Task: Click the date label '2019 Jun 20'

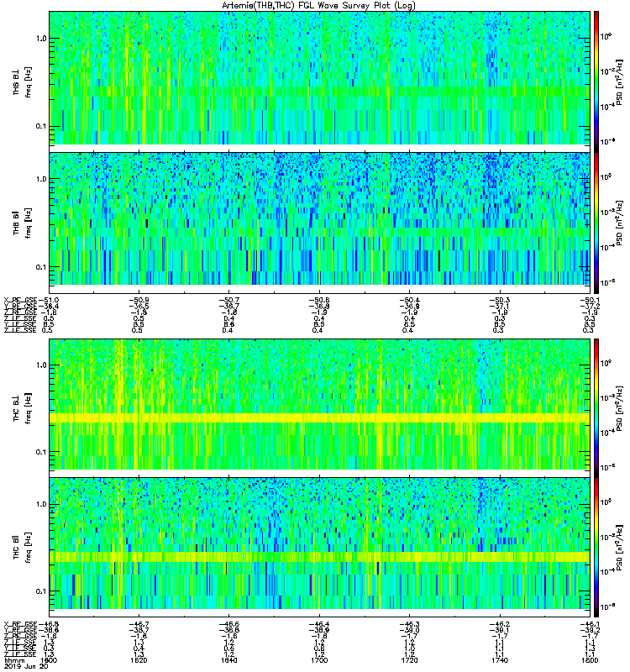Action: click(x=26, y=666)
